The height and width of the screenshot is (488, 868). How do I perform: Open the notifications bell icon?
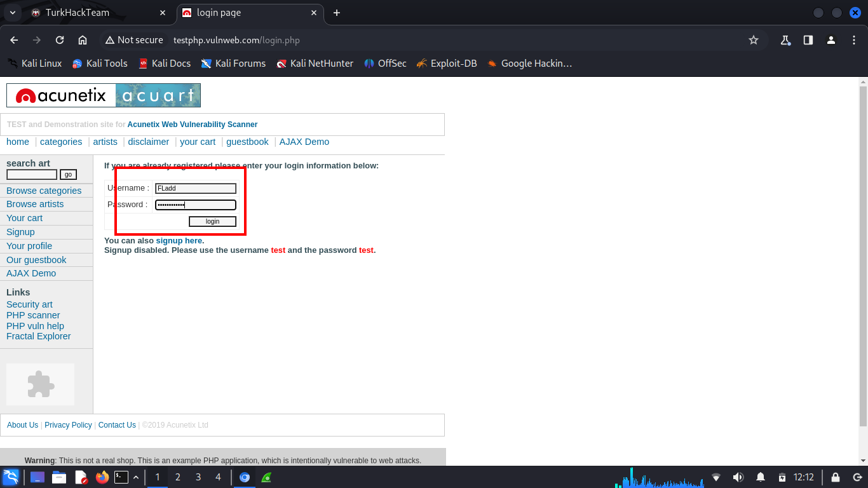[x=761, y=477]
